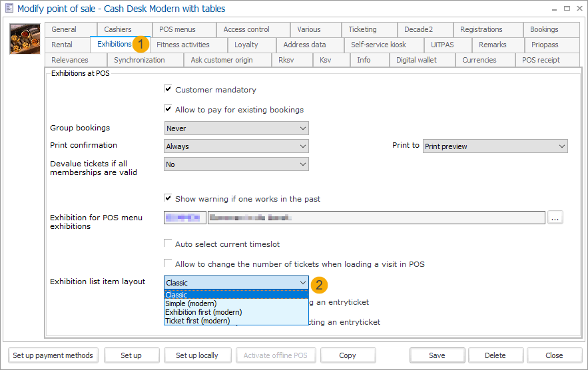Screen dimensions: 588x370
Task: Click the window document icon in title bar
Action: [8, 9]
